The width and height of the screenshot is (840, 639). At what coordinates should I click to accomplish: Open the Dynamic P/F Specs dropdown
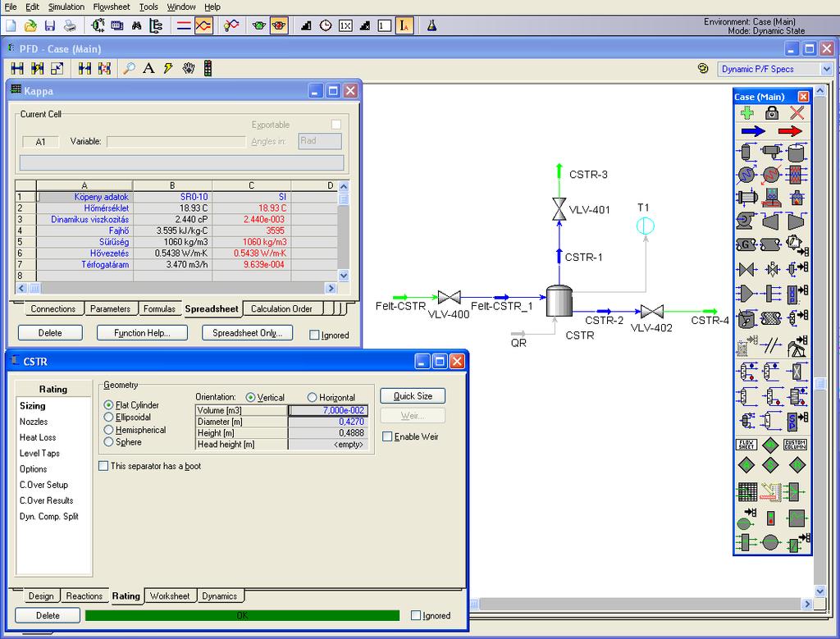[827, 69]
